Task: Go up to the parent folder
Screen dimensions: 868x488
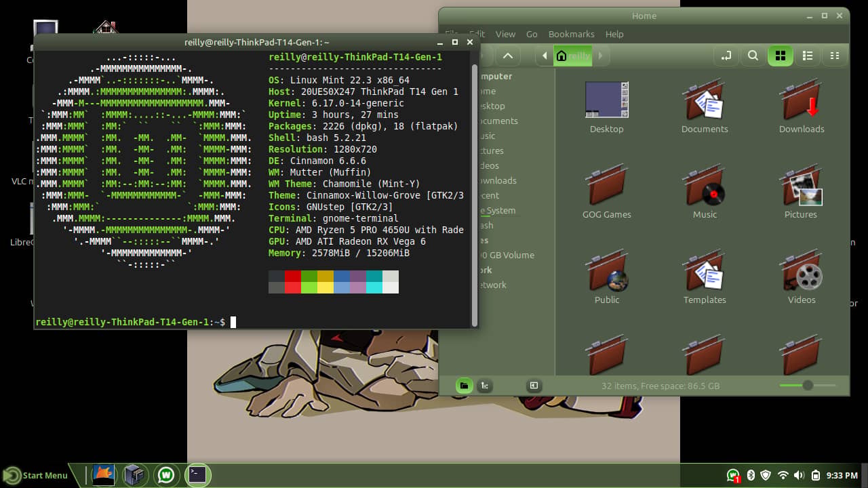Action: point(508,56)
